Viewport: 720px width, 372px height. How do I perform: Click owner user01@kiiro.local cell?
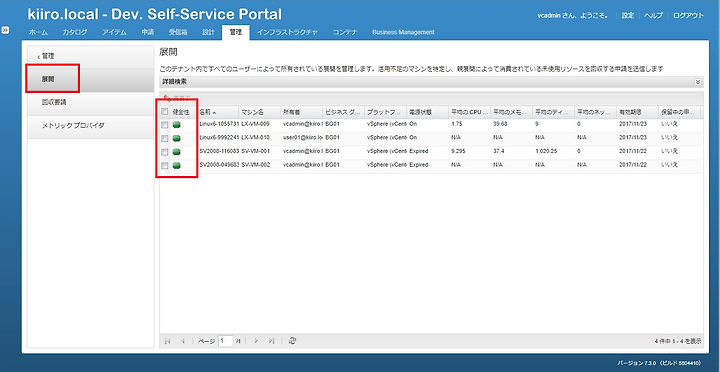[x=302, y=137]
